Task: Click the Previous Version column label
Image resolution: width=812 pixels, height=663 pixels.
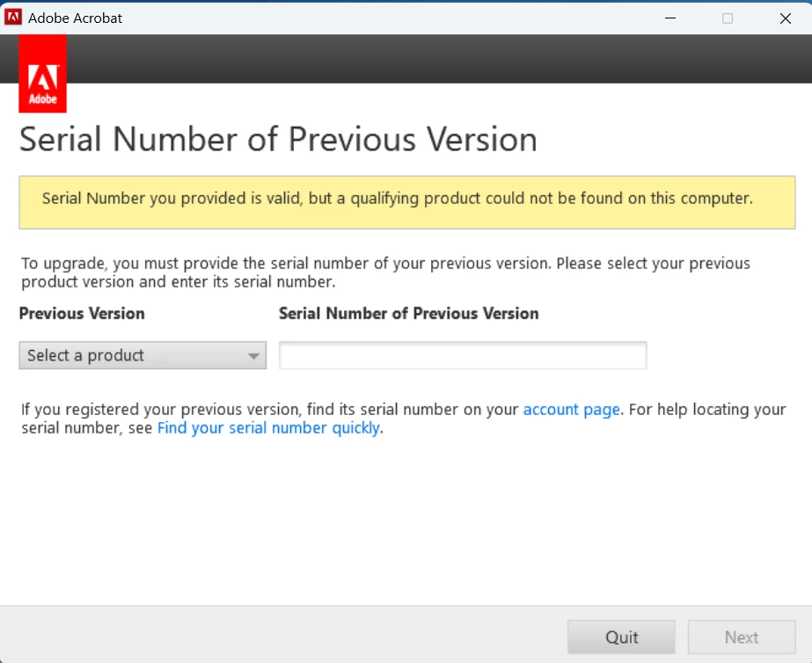Action: click(x=82, y=313)
